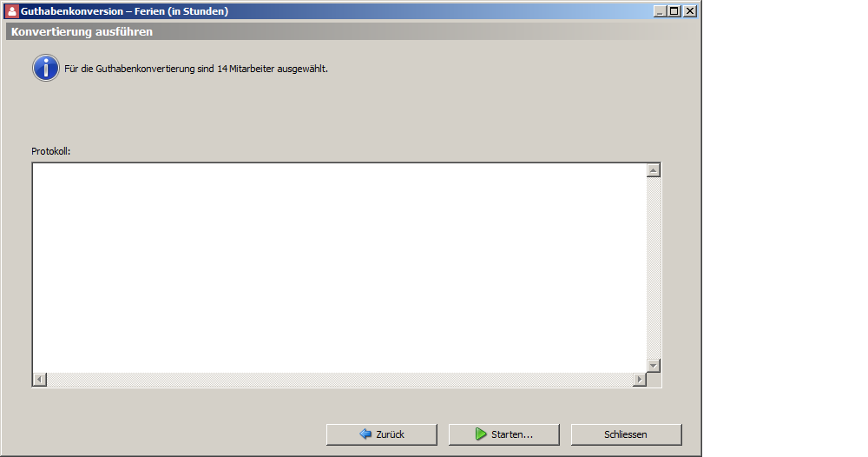
Task: Start the conversion with Starten… button
Action: (x=503, y=434)
